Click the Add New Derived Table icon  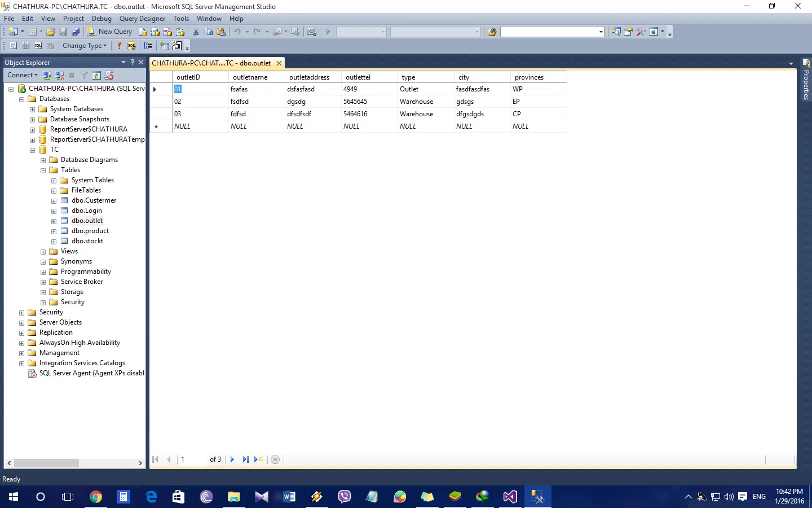[177, 46]
